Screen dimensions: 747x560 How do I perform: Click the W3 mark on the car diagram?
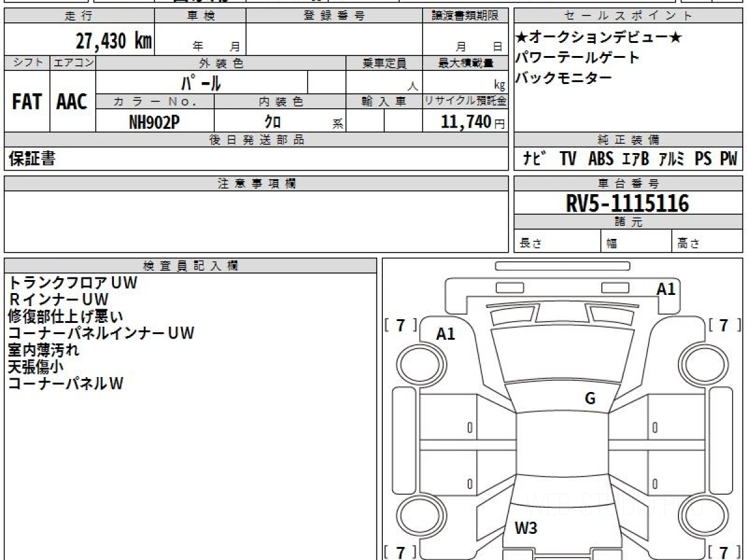point(526,529)
